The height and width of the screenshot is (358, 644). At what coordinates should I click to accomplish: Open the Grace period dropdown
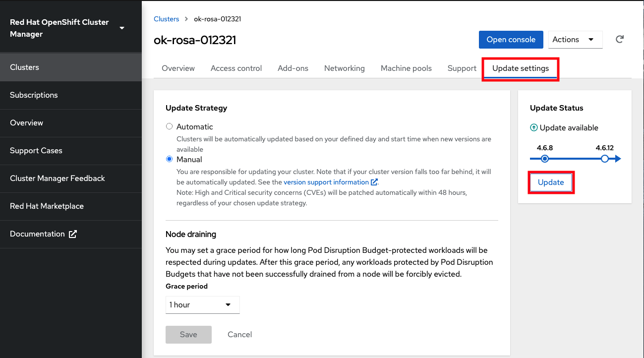(202, 305)
